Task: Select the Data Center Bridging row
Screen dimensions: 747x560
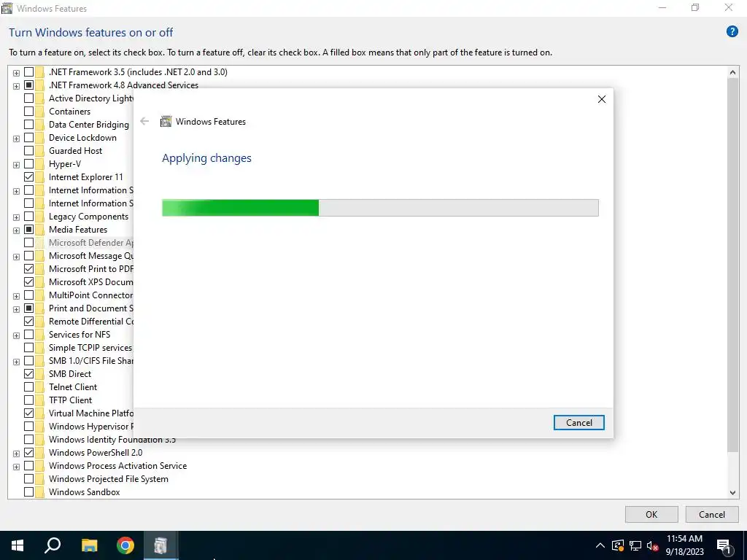Action: 88,124
